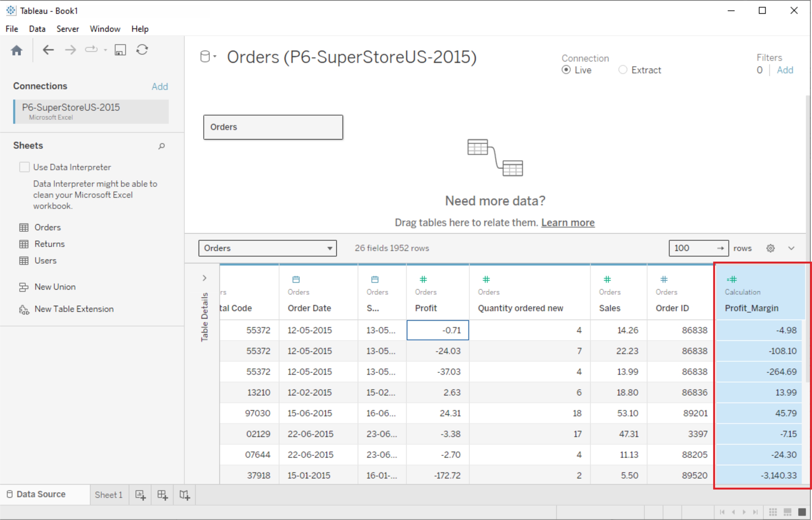Click the Sales column type icon
This screenshot has width=812, height=520.
click(607, 279)
